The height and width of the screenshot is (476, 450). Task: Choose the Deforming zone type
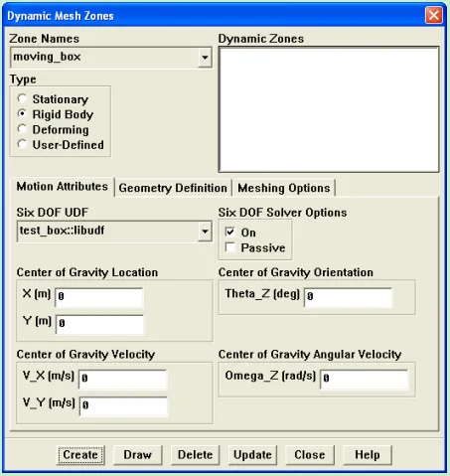22,129
